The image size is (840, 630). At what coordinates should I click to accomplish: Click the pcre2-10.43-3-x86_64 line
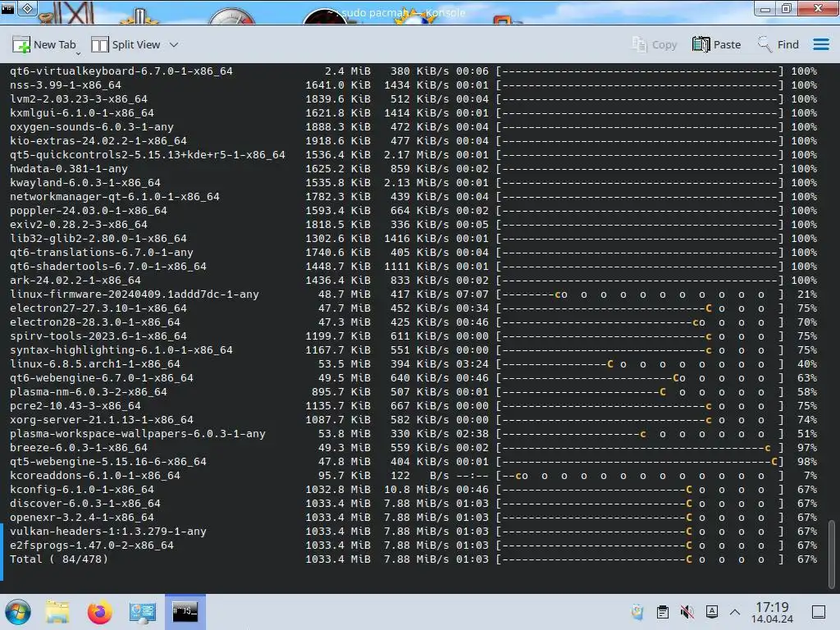(413, 405)
